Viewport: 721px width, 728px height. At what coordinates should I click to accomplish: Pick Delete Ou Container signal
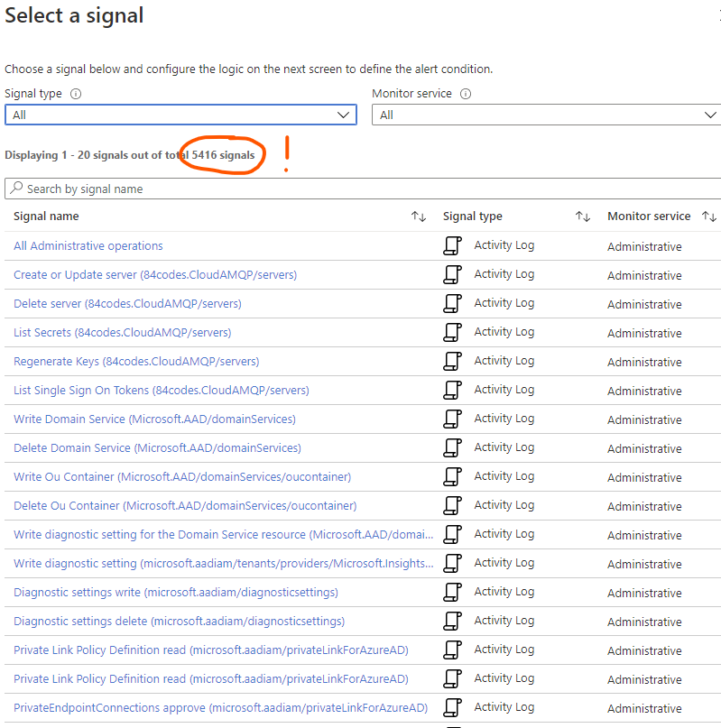[x=185, y=506]
